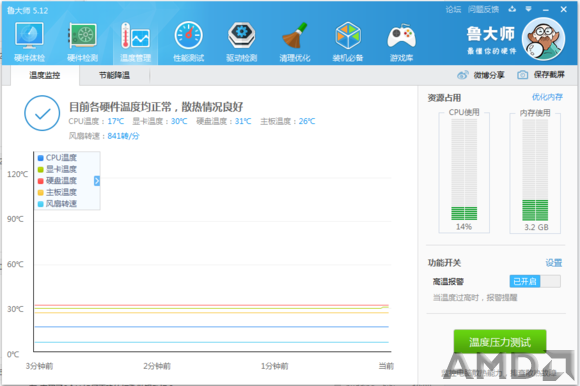
Task: Toggle the 高温报警 switch
Action: click(535, 281)
